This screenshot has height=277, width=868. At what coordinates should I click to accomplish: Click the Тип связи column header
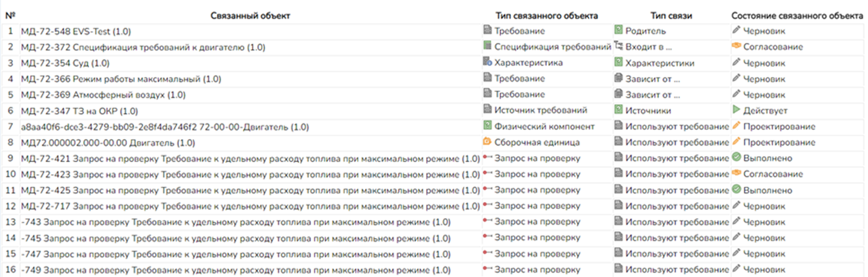click(x=671, y=16)
